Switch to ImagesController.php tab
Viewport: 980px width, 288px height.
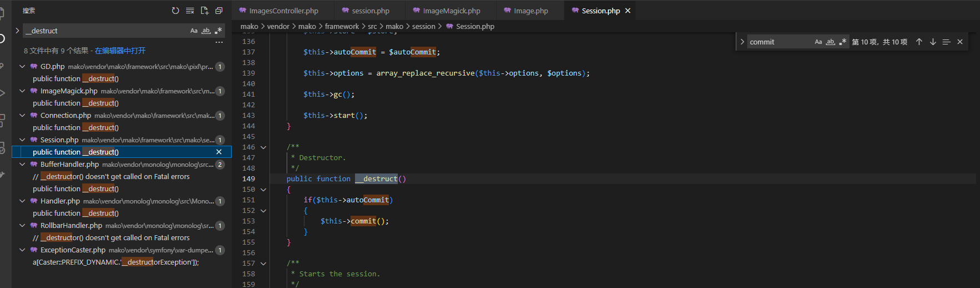[x=283, y=11]
